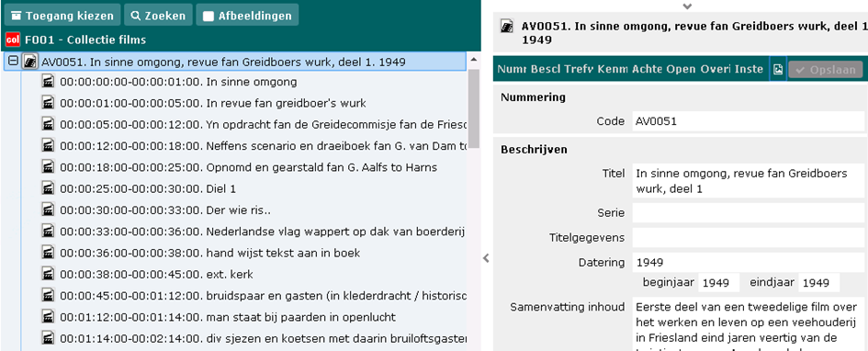868x351 pixels.
Task: Click film icon in detail panel header
Action: (506, 27)
